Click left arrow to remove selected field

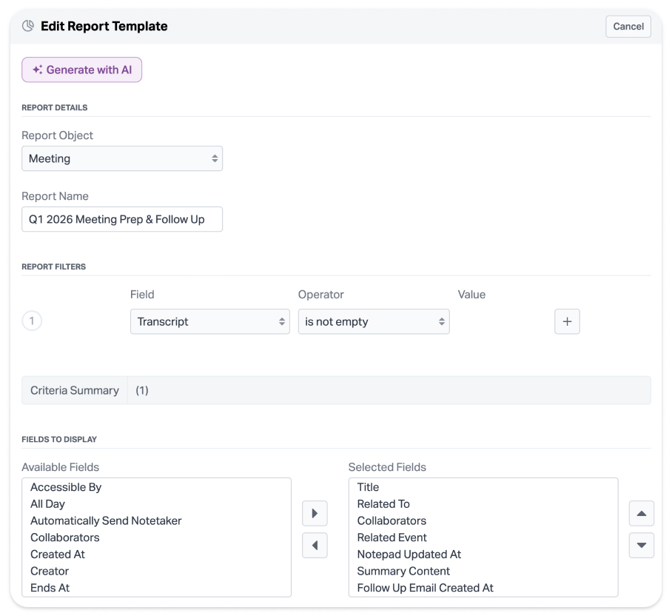tap(315, 546)
